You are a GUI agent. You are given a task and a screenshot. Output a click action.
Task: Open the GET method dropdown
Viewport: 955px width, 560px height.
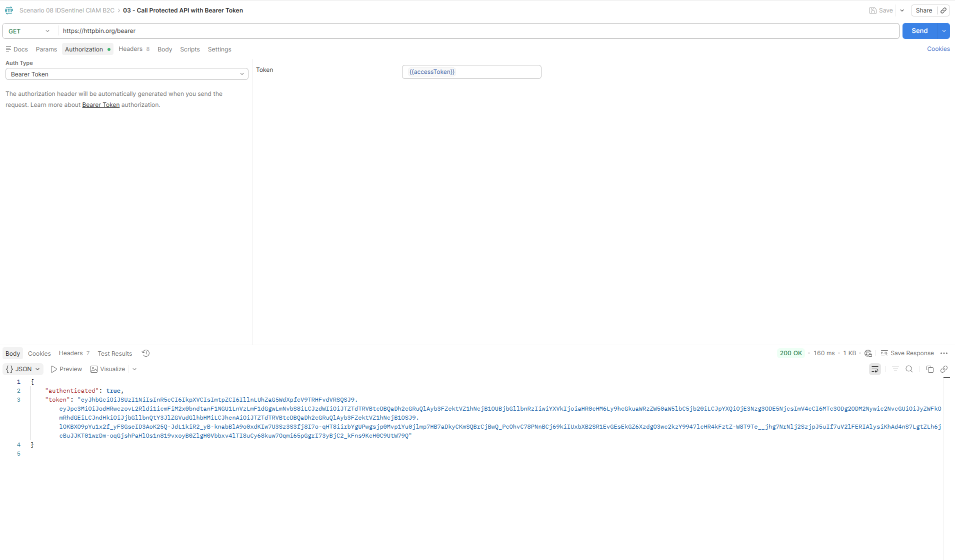pos(30,31)
